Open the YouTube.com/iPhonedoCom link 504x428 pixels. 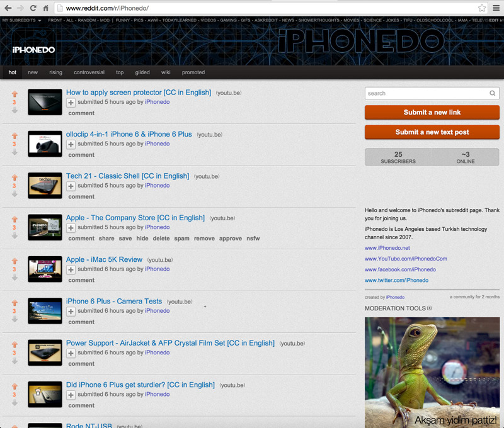pyautogui.click(x=406, y=259)
